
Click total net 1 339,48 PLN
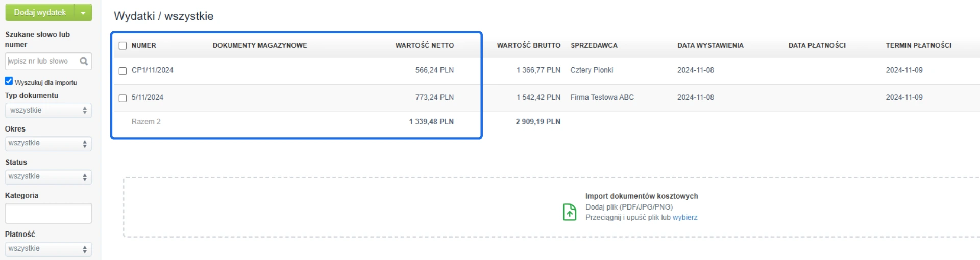click(431, 122)
